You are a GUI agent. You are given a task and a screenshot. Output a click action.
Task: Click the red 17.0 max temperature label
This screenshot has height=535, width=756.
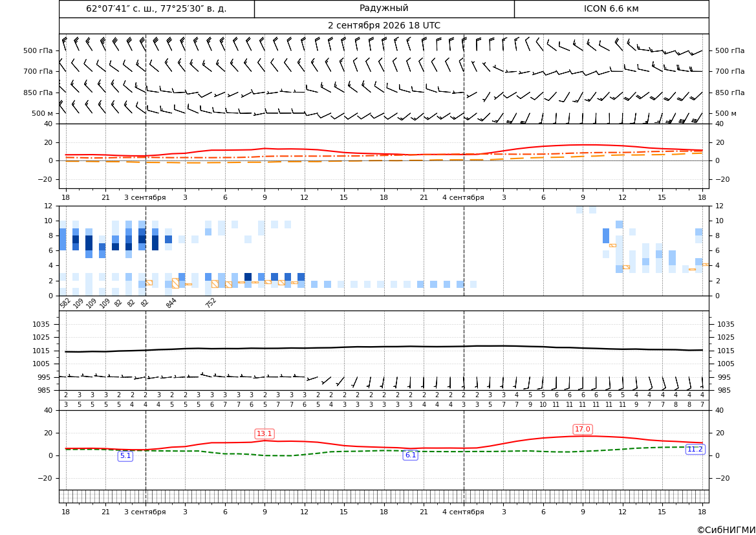(x=583, y=430)
